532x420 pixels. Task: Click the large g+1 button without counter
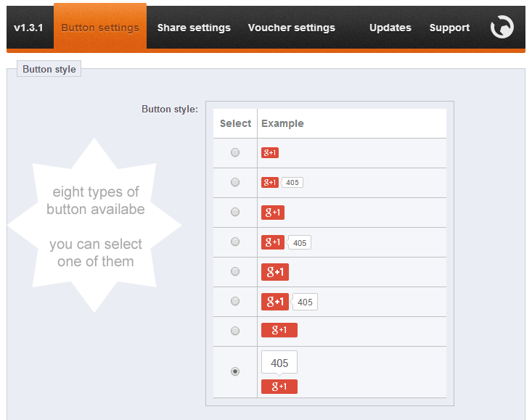click(275, 272)
